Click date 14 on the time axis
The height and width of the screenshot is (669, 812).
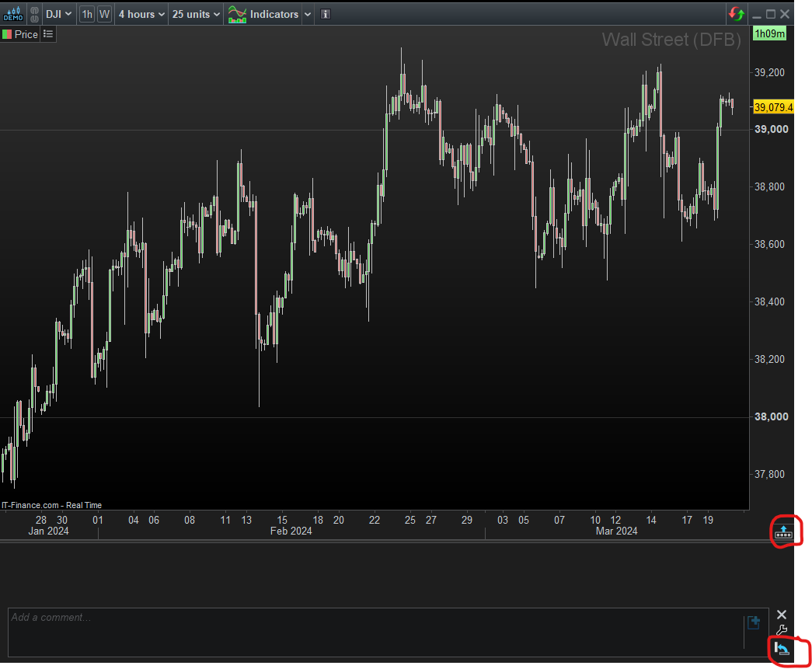coord(651,520)
